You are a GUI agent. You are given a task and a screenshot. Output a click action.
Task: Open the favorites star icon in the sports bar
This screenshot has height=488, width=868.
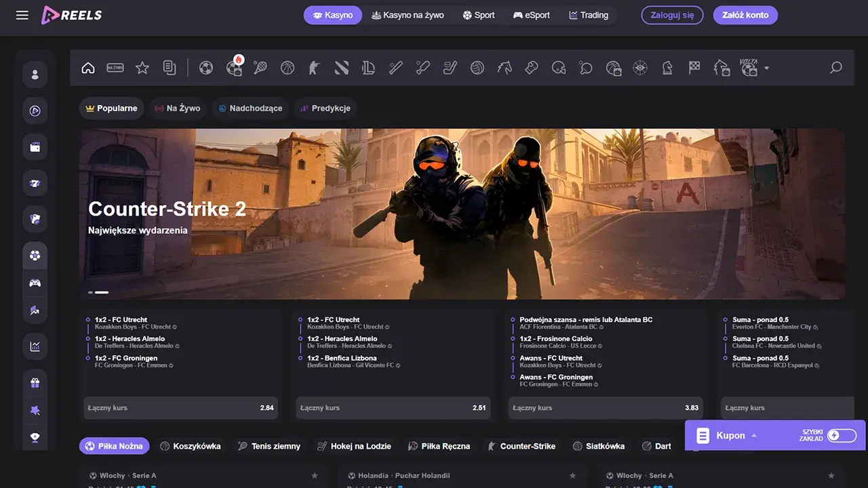[142, 68]
